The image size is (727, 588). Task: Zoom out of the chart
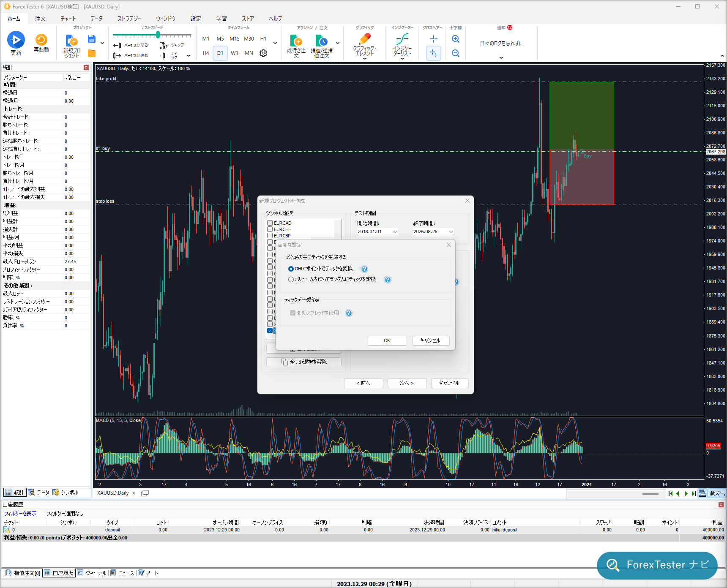pyautogui.click(x=456, y=53)
